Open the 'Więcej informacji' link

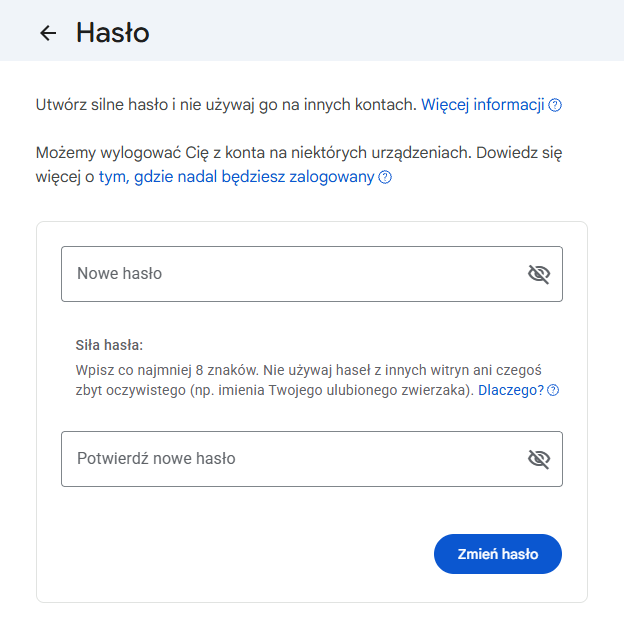pyautogui.click(x=483, y=105)
